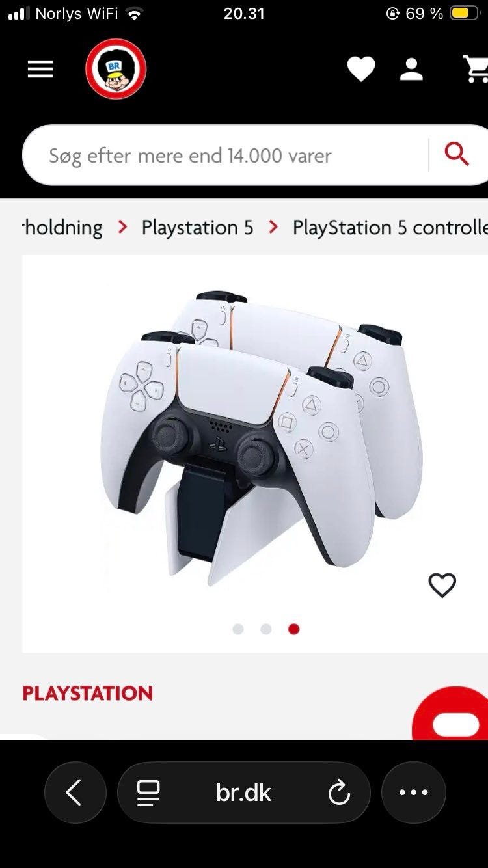
Task: Tap the BR logo to go home
Action: [116, 69]
